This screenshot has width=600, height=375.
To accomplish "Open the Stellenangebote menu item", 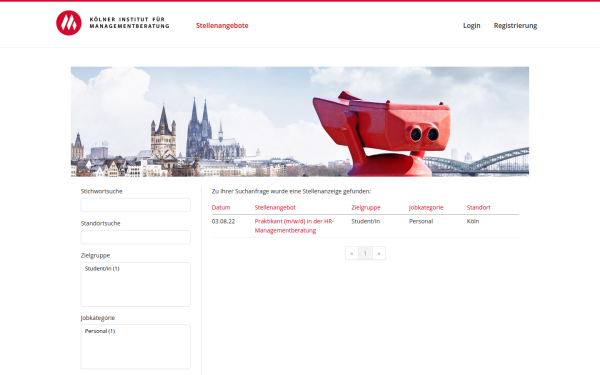I will tap(222, 26).
